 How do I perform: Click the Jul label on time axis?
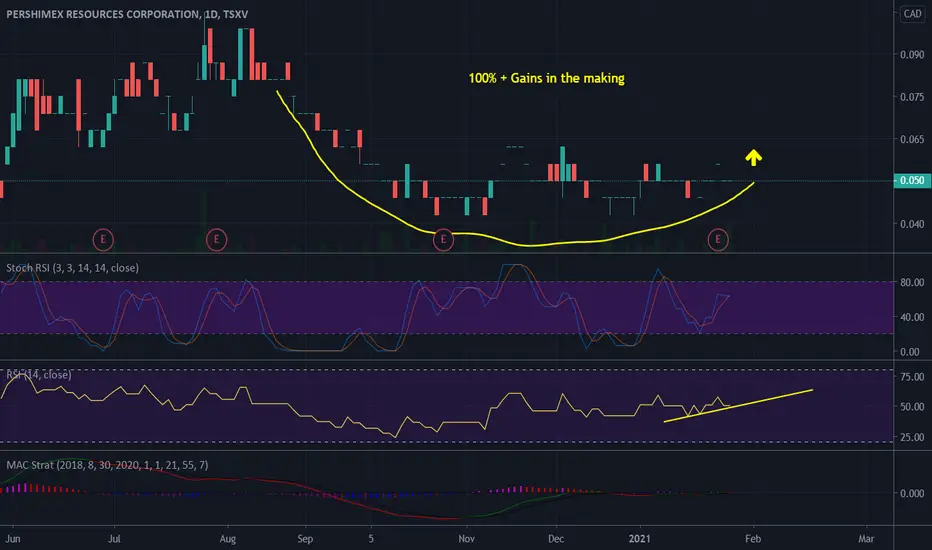pyautogui.click(x=114, y=539)
